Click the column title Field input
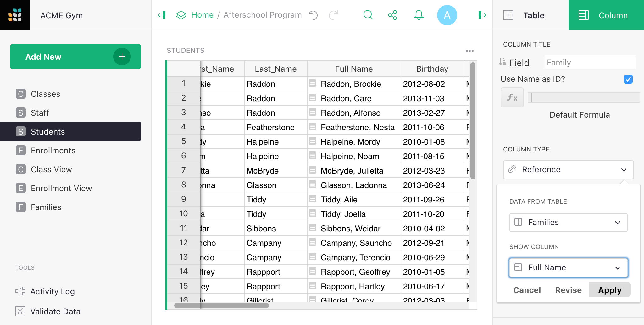 point(590,63)
